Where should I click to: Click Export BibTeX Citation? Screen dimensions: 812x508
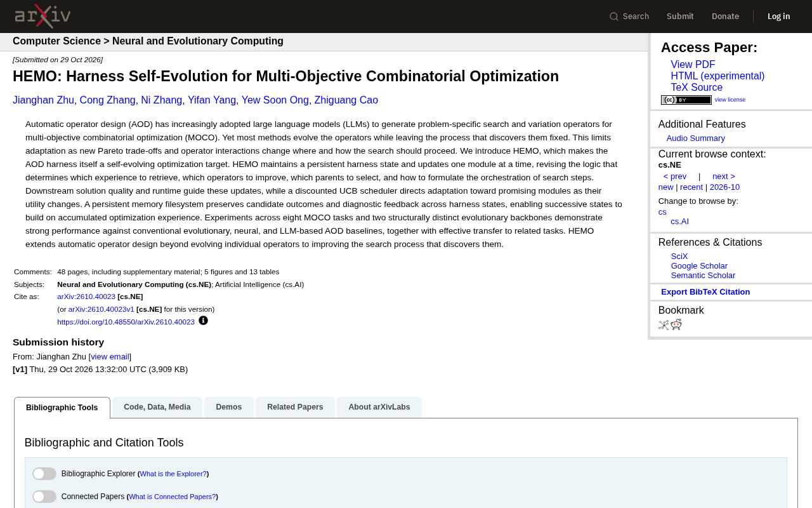tap(705, 292)
